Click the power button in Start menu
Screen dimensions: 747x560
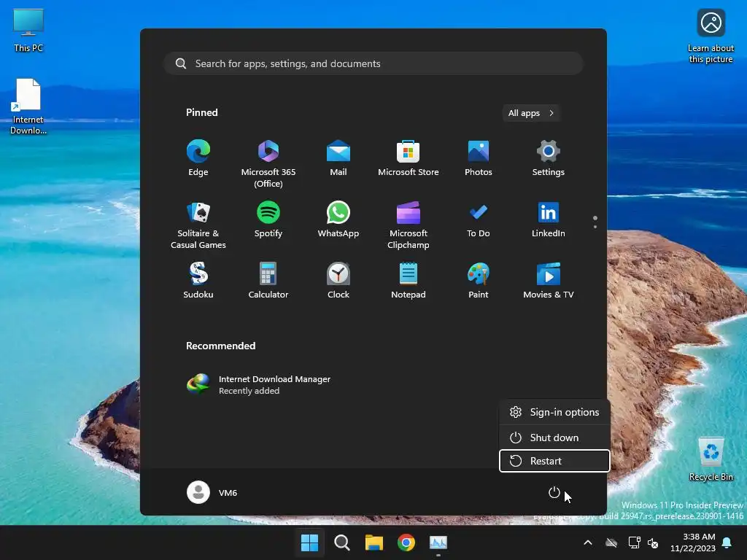coord(554,492)
